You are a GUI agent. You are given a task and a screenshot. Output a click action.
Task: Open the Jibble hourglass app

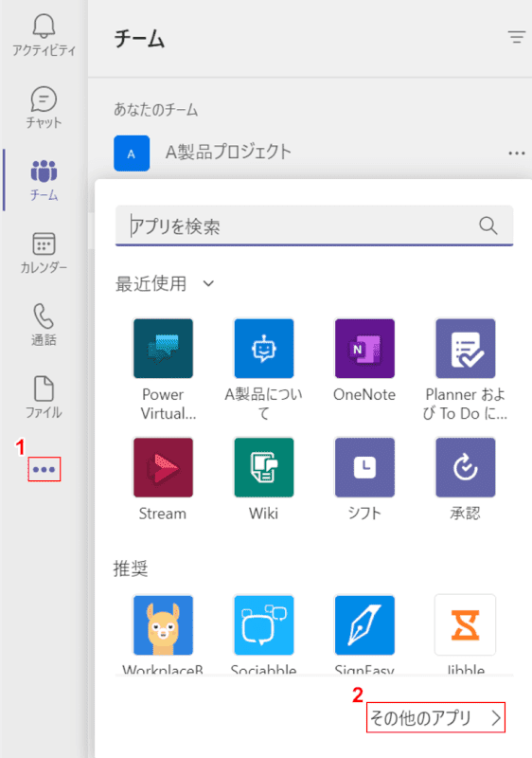coord(466,625)
